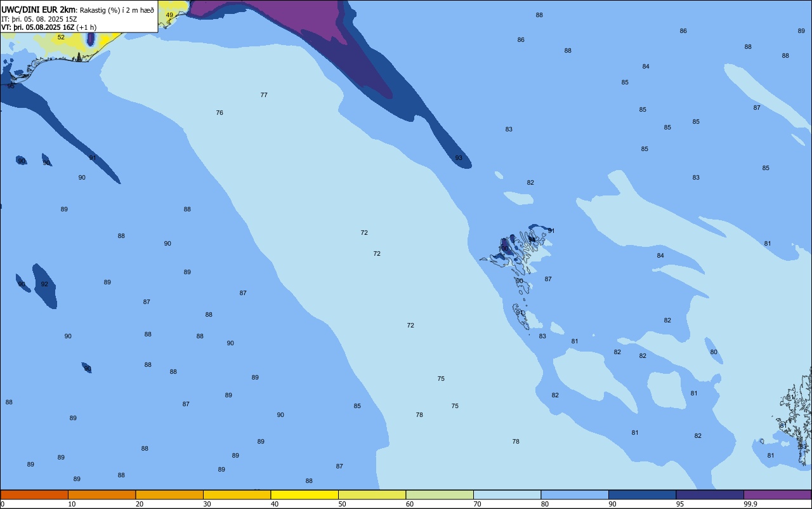Click the legend tick label '99.9'
Screen dimensions: 812x509
[x=750, y=504]
